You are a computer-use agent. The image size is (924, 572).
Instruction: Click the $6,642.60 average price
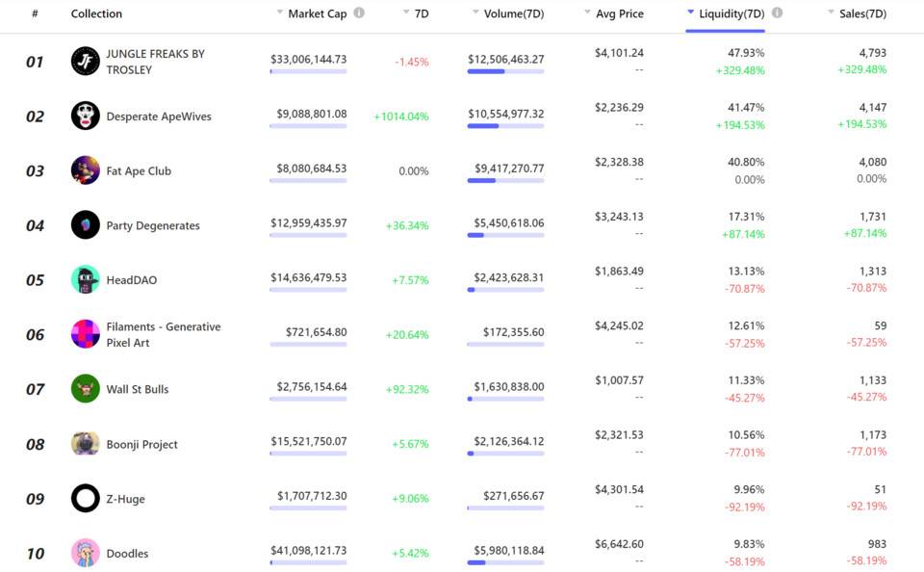(x=619, y=544)
